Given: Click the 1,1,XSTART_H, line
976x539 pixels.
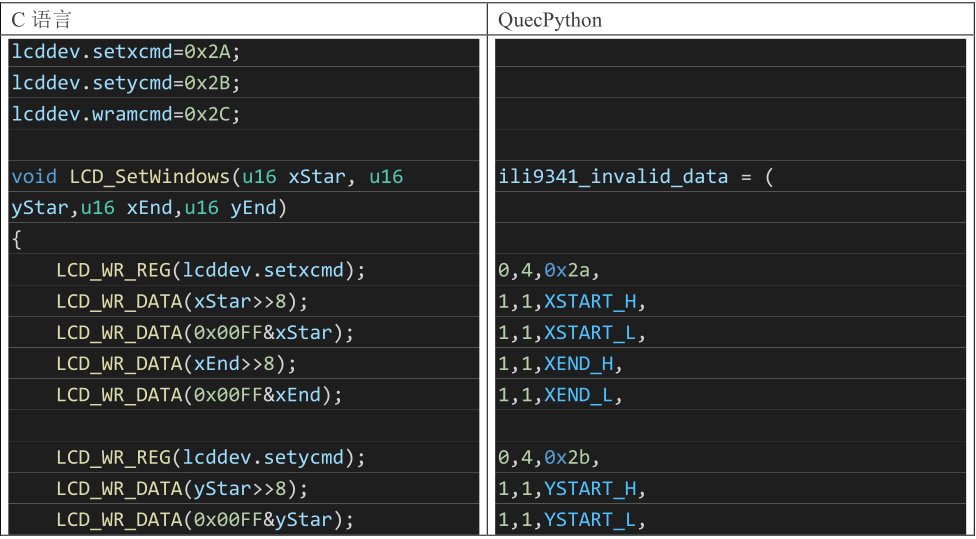Looking at the screenshot, I should click(572, 301).
